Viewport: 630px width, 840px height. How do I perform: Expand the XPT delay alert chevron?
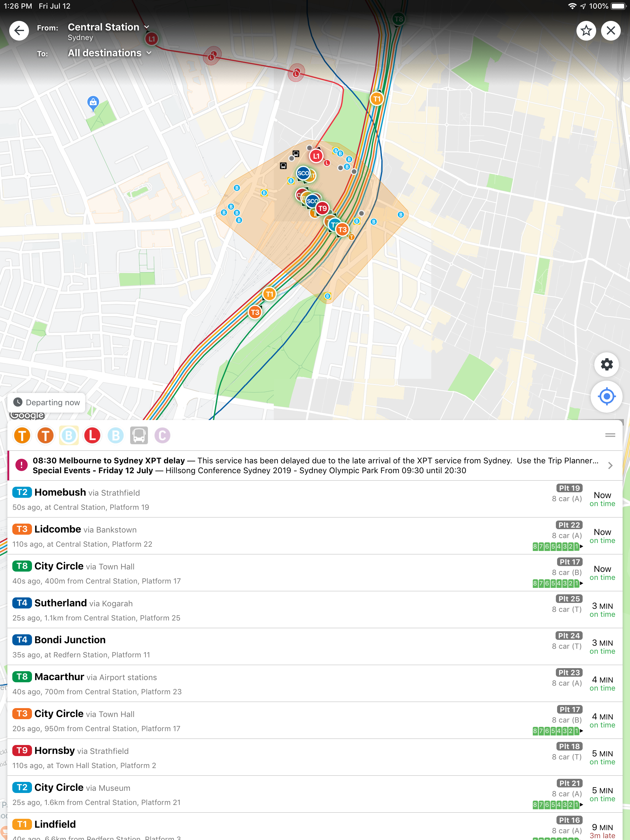tap(610, 466)
